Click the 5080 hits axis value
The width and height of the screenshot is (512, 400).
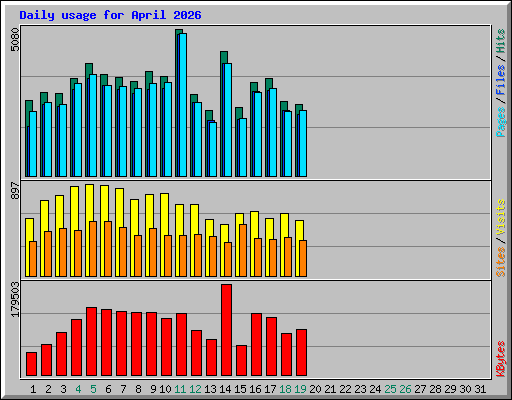click(15, 40)
